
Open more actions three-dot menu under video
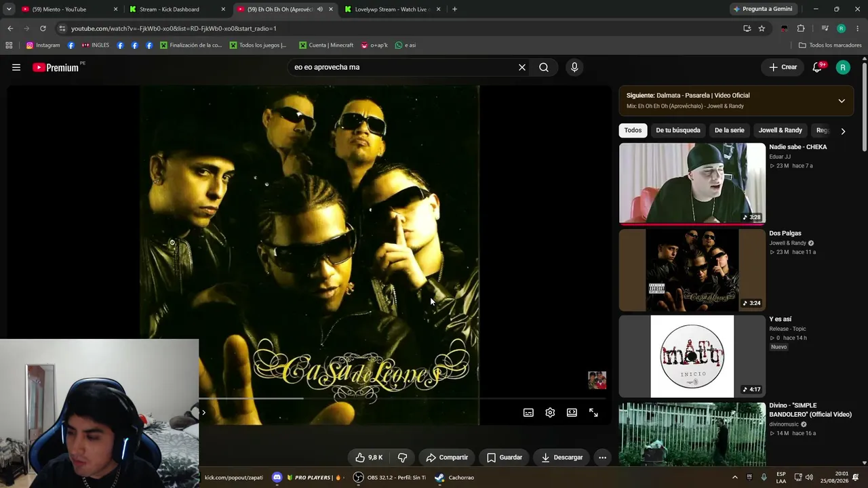tap(602, 457)
